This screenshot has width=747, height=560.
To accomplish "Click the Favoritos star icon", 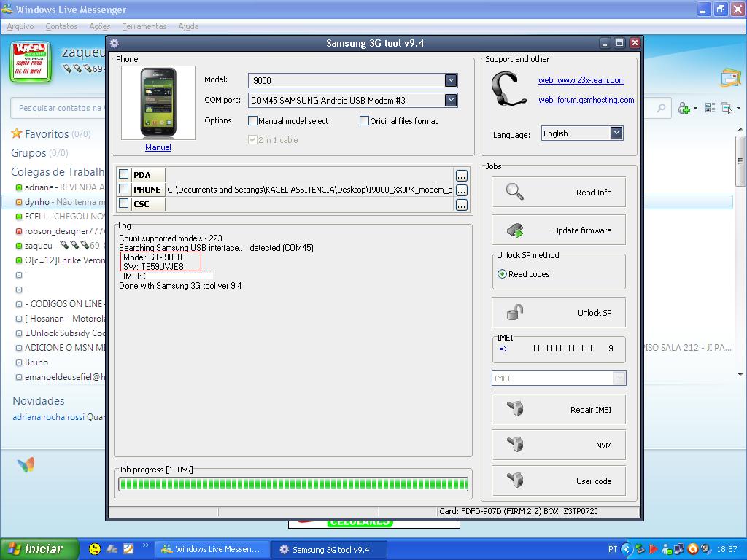I will pos(17,133).
